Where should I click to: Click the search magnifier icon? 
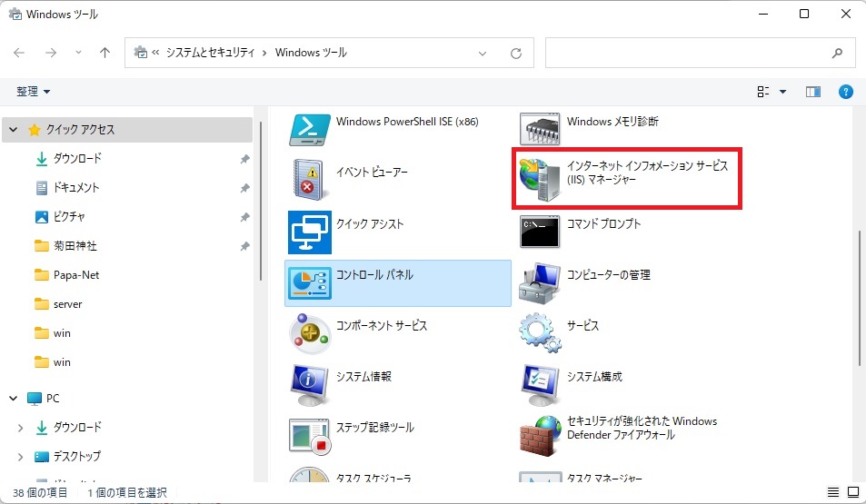click(837, 53)
